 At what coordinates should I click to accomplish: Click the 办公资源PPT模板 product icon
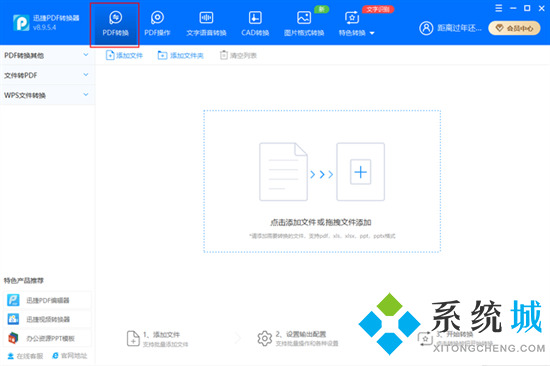click(x=13, y=338)
